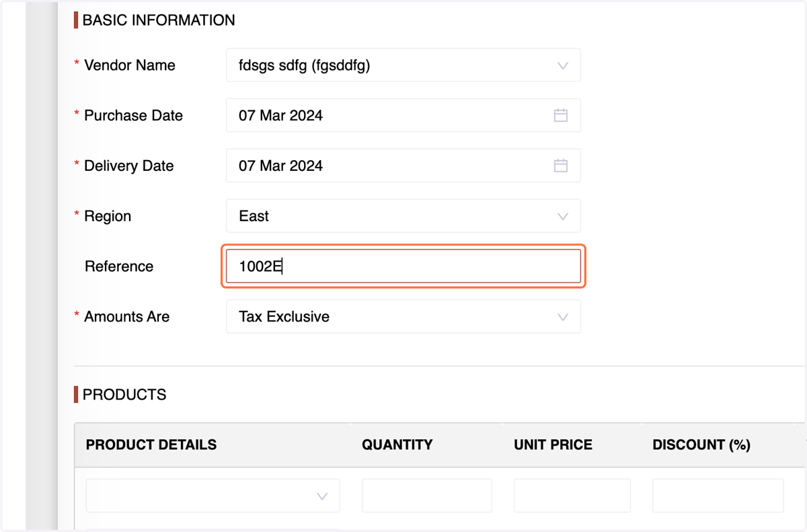Viewport: 807px width, 532px height.
Task: Click the Unit Price input field
Action: click(x=572, y=496)
